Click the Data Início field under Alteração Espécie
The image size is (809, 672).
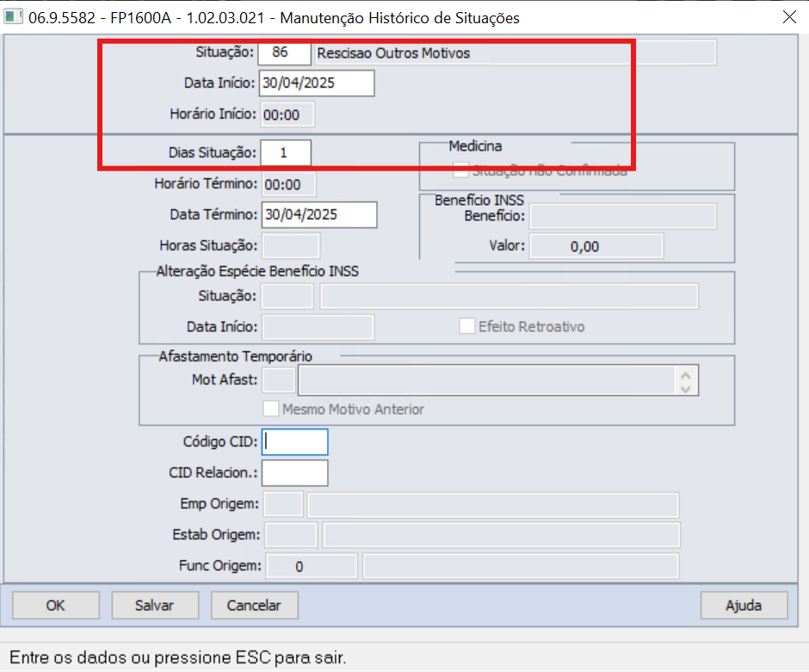[x=318, y=327]
